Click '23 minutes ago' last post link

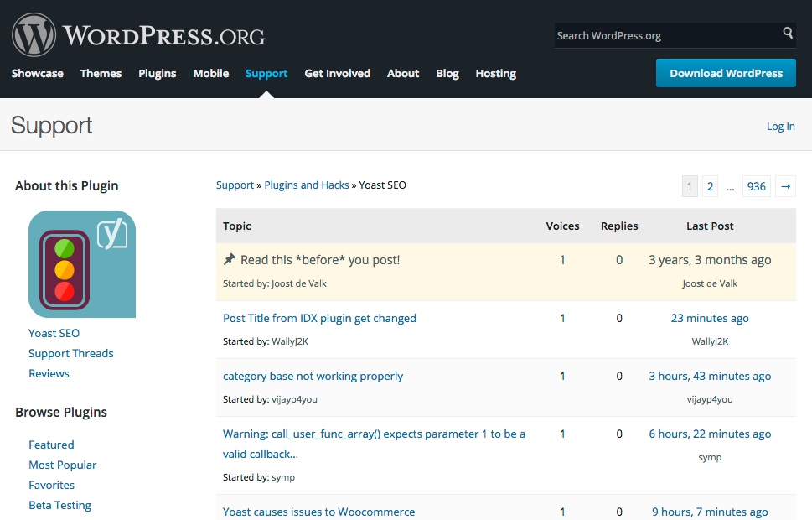[x=710, y=319]
